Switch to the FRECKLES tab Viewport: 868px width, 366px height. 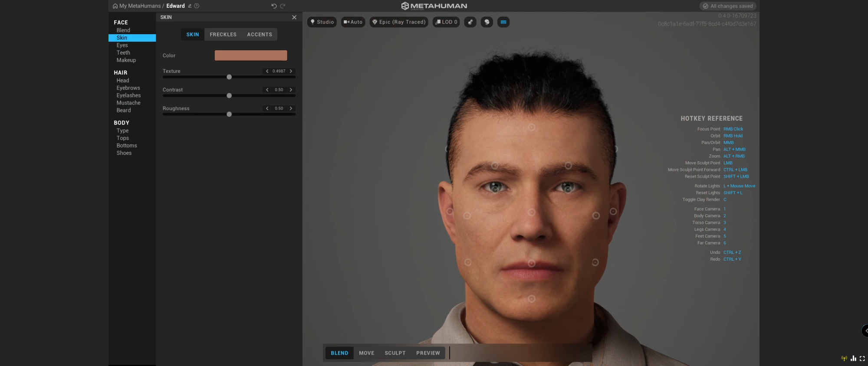tap(223, 35)
